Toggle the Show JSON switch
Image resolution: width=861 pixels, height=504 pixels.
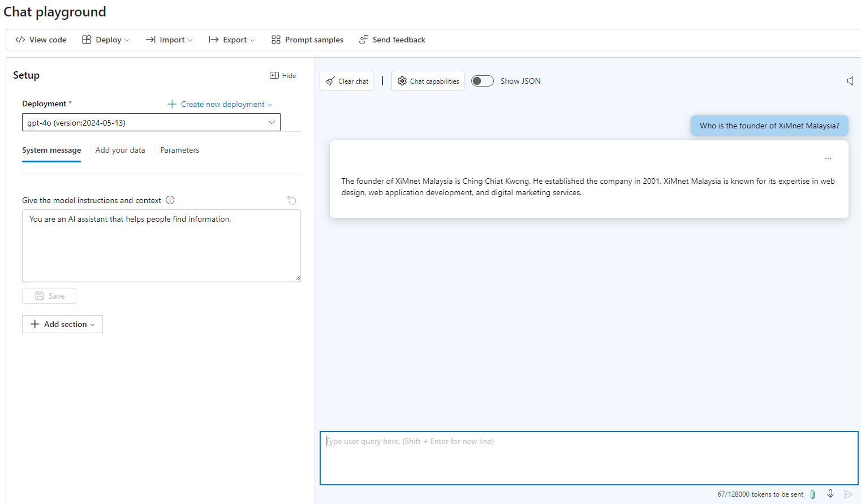[483, 81]
